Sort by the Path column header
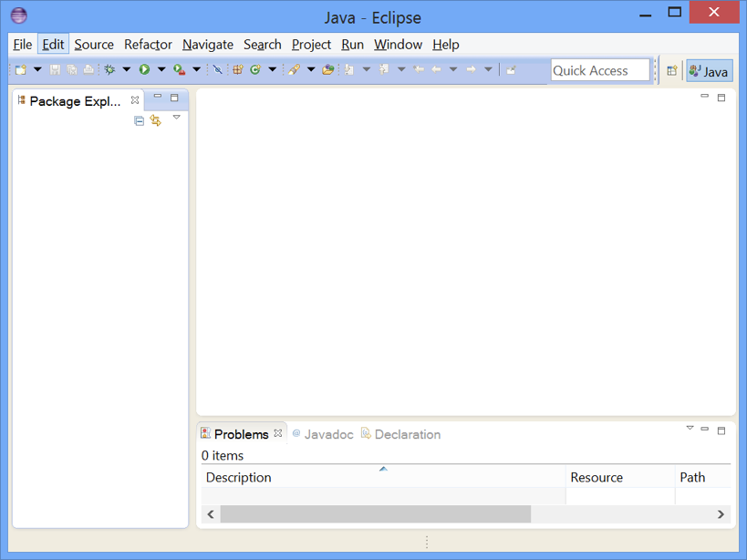The image size is (747, 560). click(703, 477)
